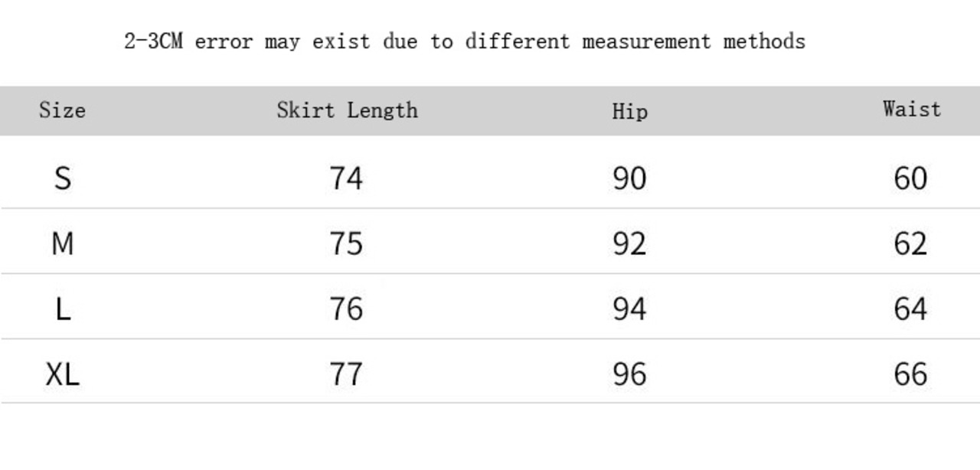Select the Skirt Length column header
The height and width of the screenshot is (470, 980).
tap(347, 110)
